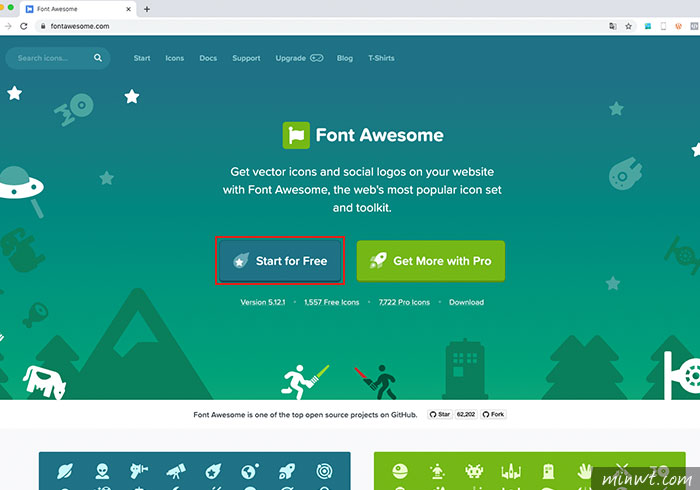
Task: Click the space invader icon in green panel
Action: pos(474,471)
